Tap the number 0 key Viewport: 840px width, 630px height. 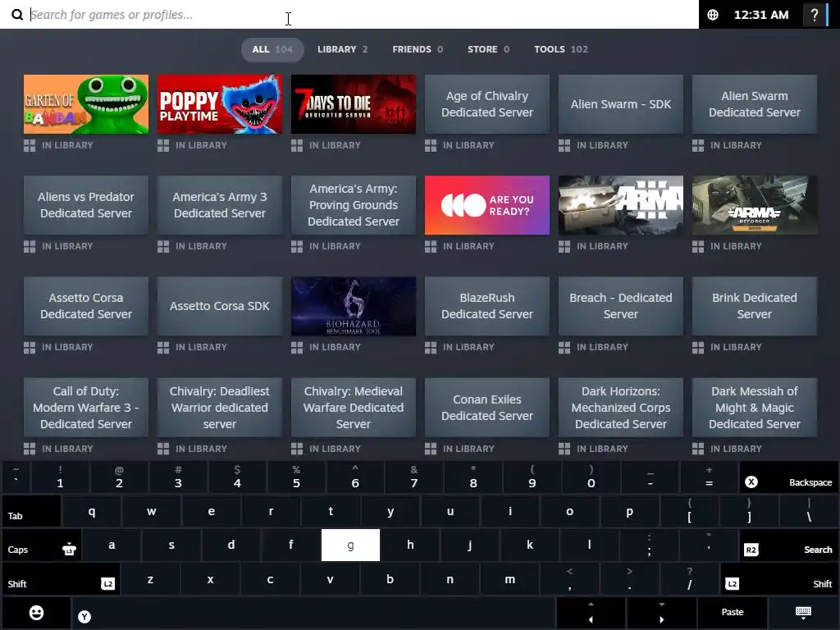[x=591, y=477]
